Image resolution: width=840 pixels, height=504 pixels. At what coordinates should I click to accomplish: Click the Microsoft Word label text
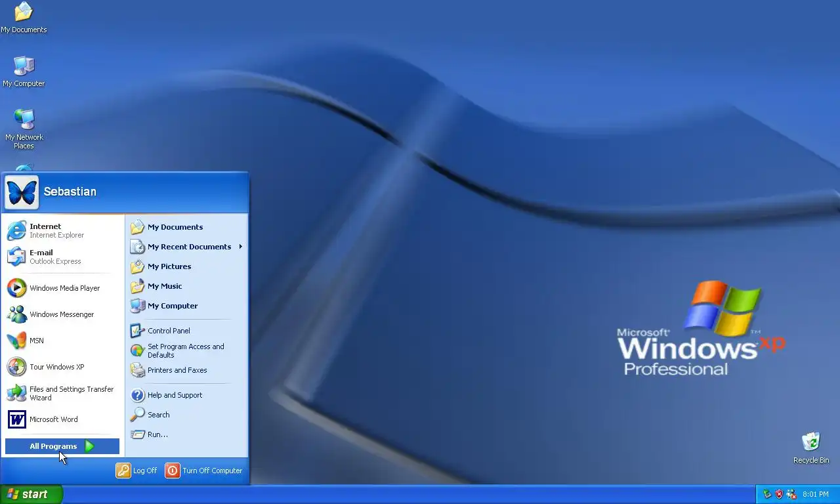(54, 419)
